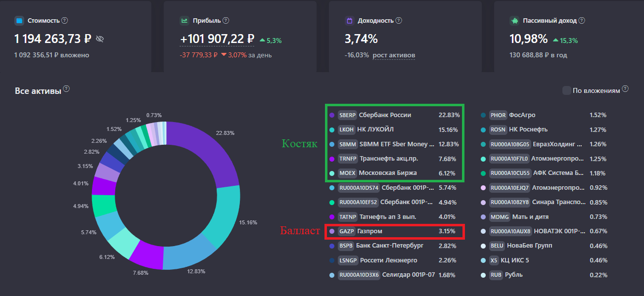Open the RU000A10AUX8 НОВАТЭК 001P row
Screen dimensions: 644x296
(x=543, y=231)
